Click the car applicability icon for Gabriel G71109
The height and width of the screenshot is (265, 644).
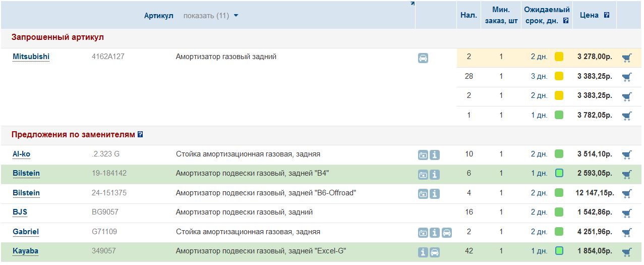pos(446,233)
